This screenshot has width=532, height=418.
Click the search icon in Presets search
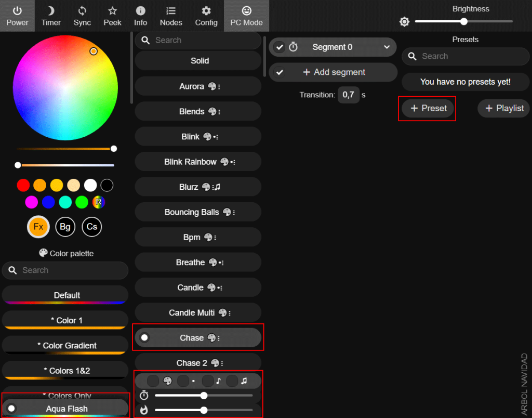click(x=412, y=56)
